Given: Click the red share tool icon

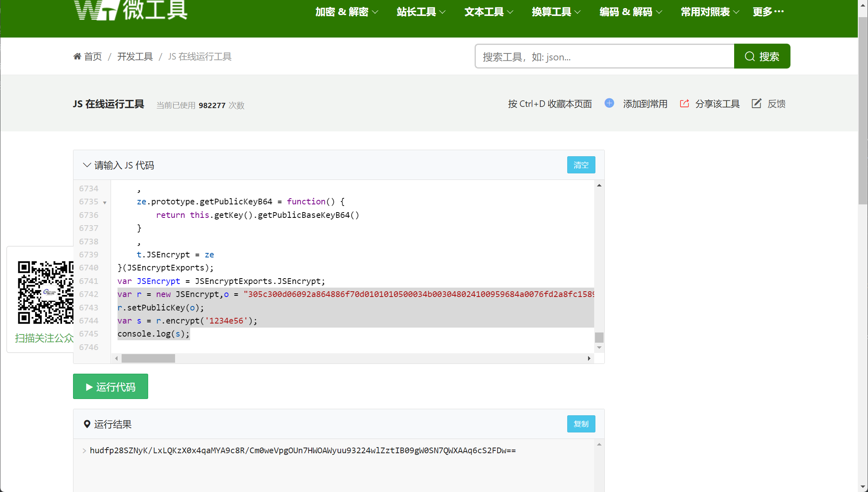Looking at the screenshot, I should tap(684, 104).
